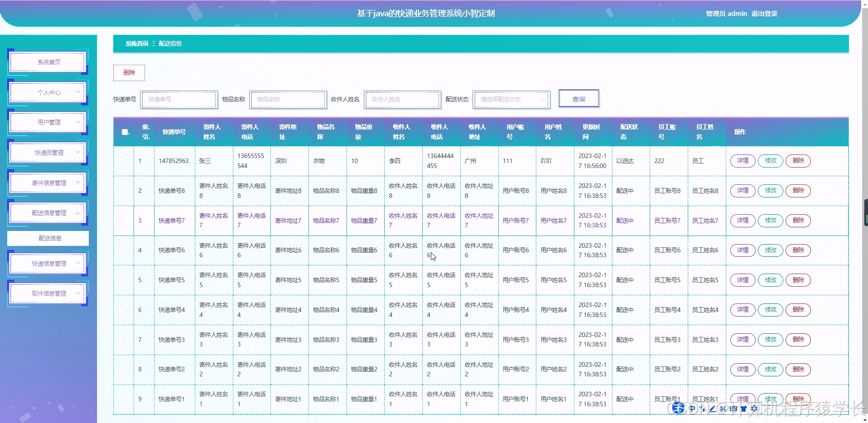Expand the 寄件信息管理 sidebar menu

tap(48, 183)
